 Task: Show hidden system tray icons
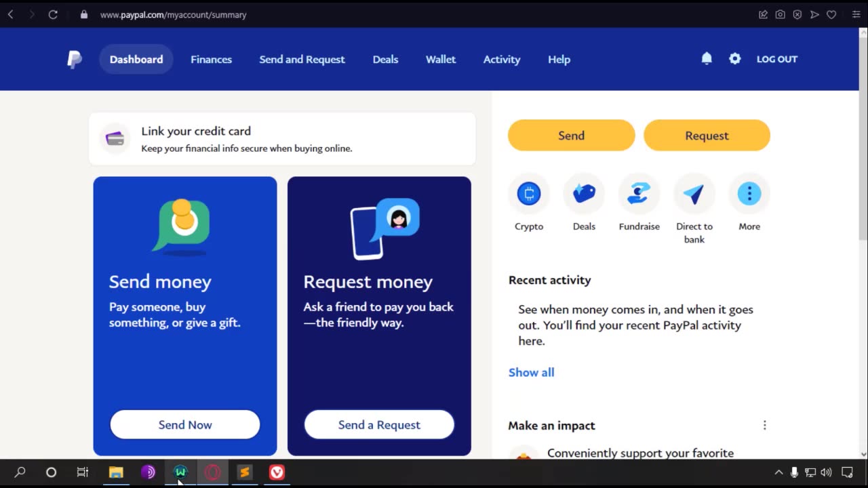[x=778, y=472]
